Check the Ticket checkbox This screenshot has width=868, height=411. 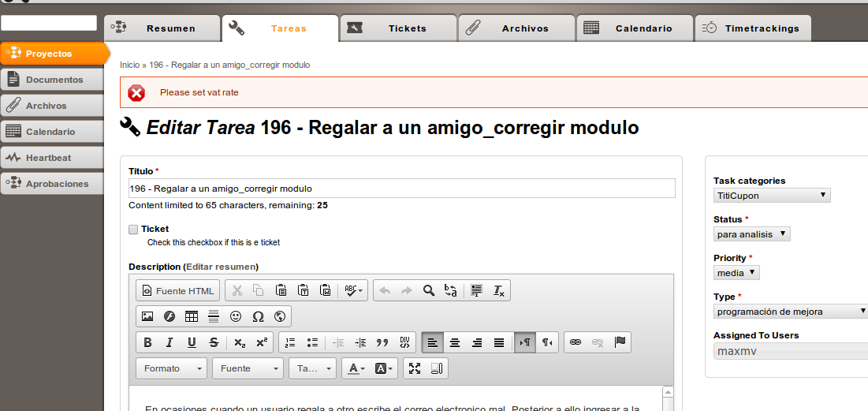(133, 230)
